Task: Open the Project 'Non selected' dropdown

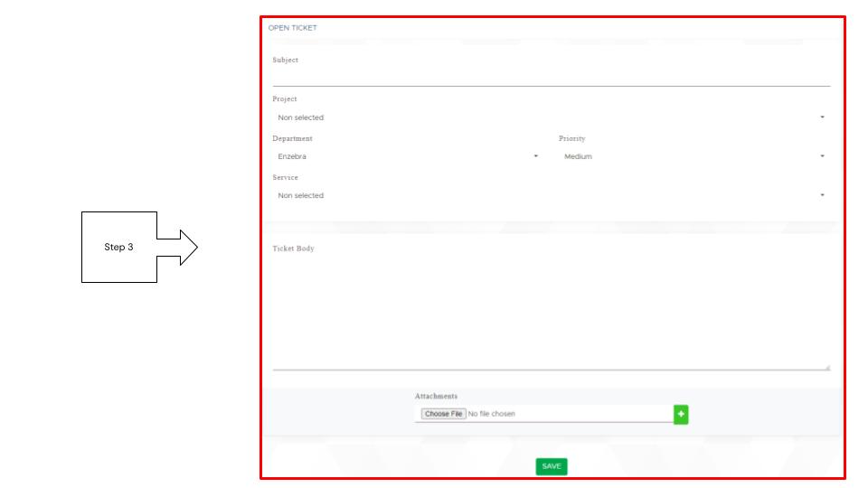Action: pyautogui.click(x=542, y=117)
